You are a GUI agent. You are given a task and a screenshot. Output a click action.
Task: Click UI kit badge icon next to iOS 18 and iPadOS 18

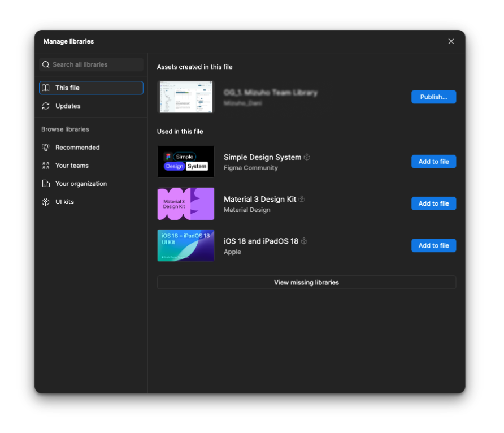click(304, 241)
